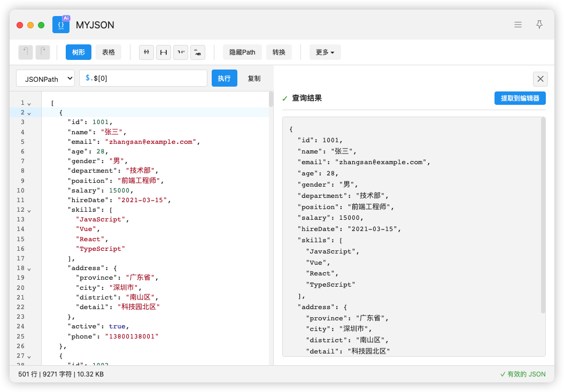Collapse the skills array at line 12
This screenshot has width=564, height=392.
(29, 210)
